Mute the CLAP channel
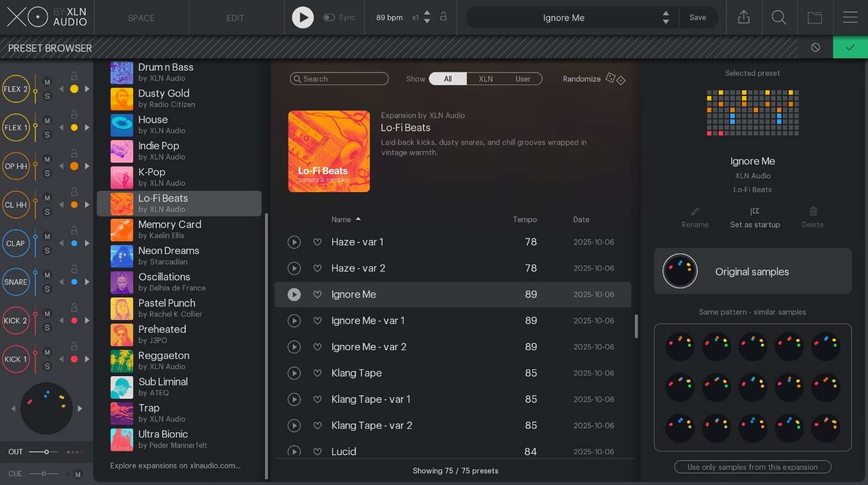The height and width of the screenshot is (485, 868). click(47, 237)
